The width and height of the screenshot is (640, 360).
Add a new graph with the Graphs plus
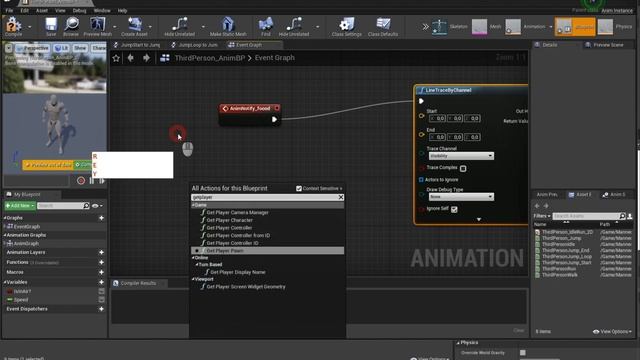tap(101, 218)
